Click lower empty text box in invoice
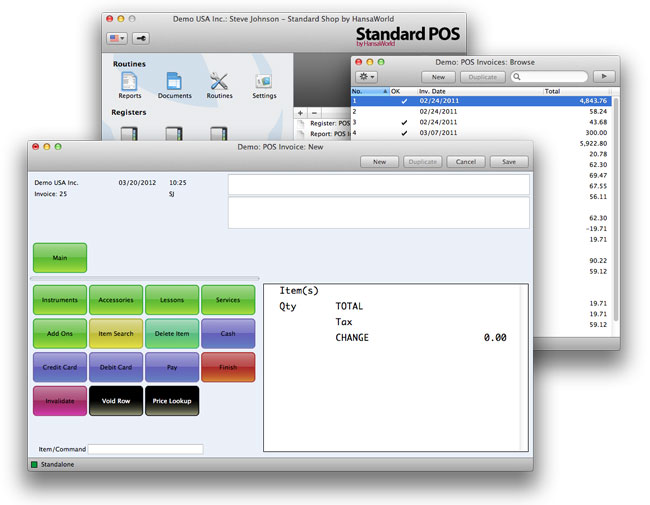Viewport: 650px width, 505px height. (378, 213)
